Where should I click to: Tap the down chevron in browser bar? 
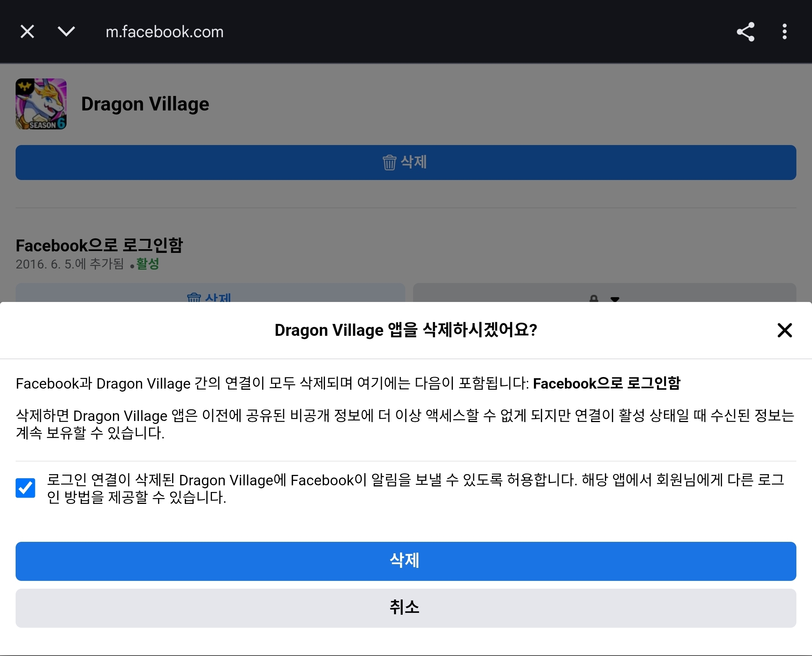point(66,31)
